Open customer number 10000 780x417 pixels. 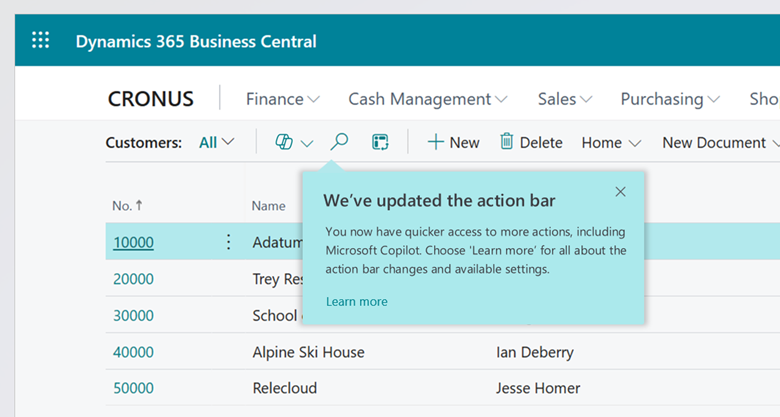click(133, 242)
